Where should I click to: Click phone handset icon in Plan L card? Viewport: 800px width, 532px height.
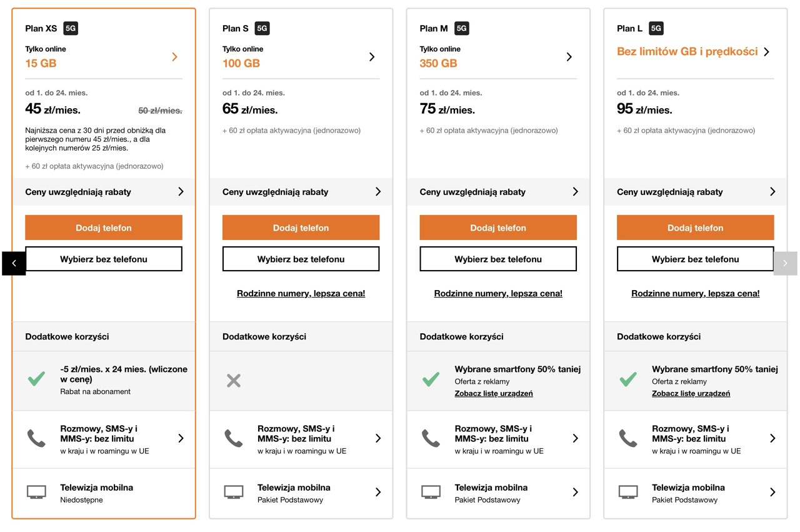[x=627, y=438]
